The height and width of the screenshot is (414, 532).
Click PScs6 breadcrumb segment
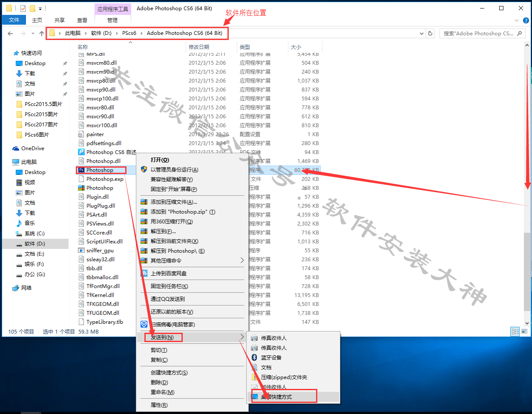[x=129, y=33]
